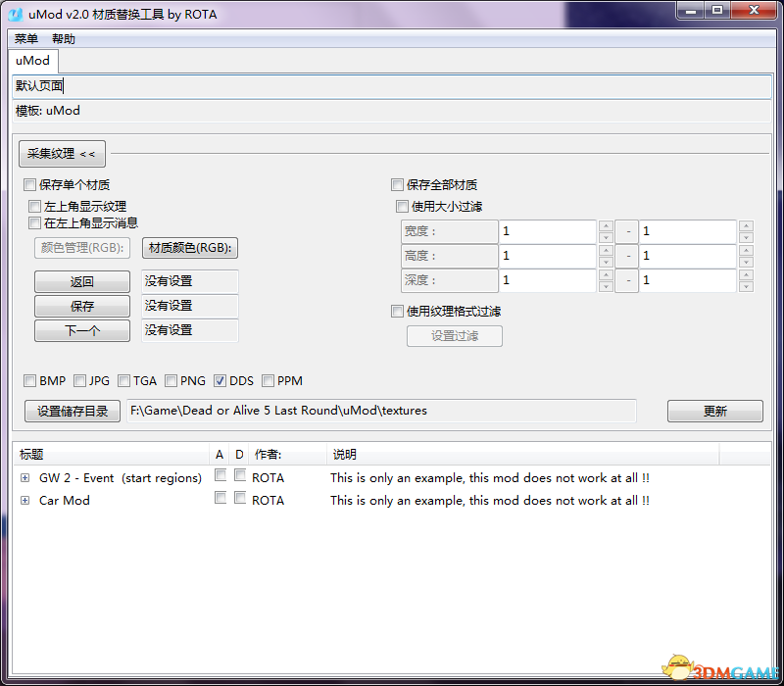Increase 深度 maximum with up arrow

(x=746, y=274)
